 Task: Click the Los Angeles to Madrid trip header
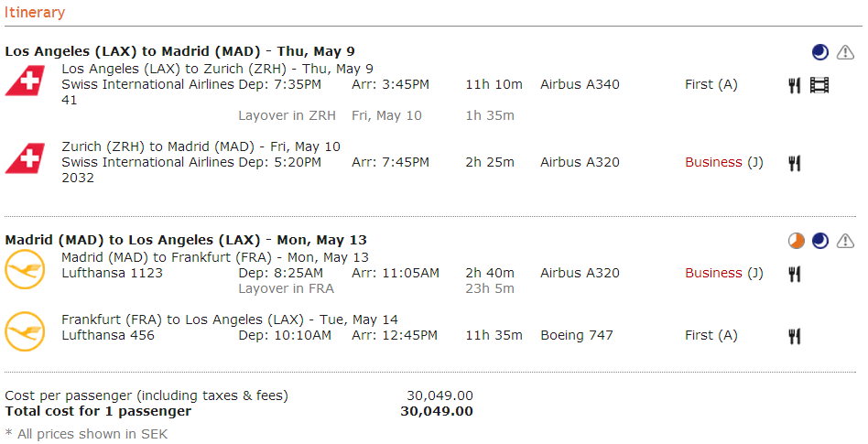pyautogui.click(x=179, y=51)
